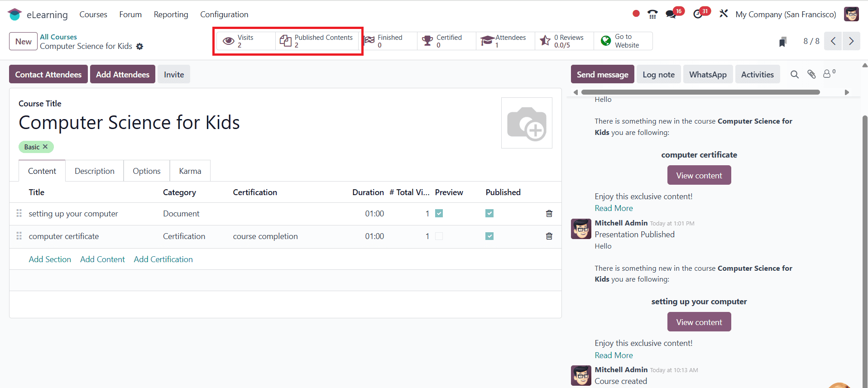Click View content under computer certificate

point(699,175)
